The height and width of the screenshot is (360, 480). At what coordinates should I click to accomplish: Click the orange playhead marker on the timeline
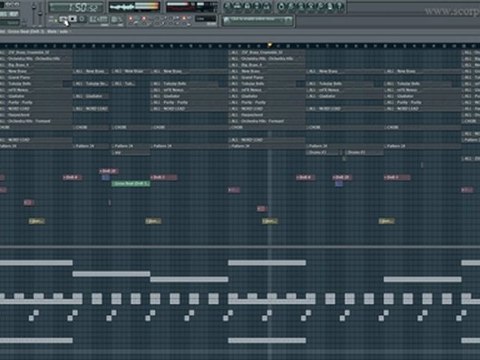(x=270, y=45)
